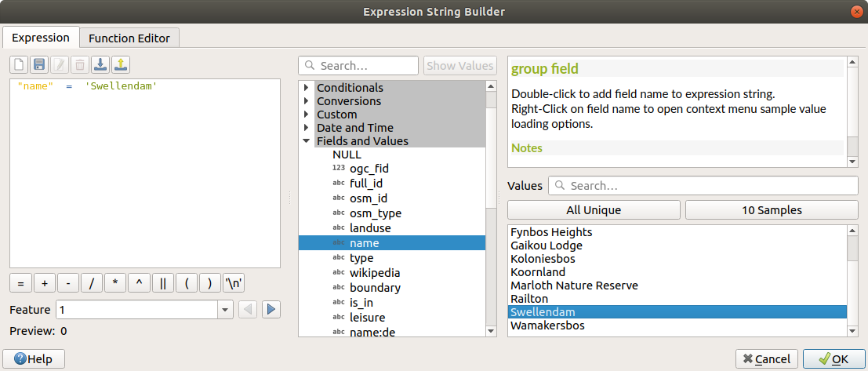
Task: Select Marloth Nature Reserve in values list
Action: 574,286
